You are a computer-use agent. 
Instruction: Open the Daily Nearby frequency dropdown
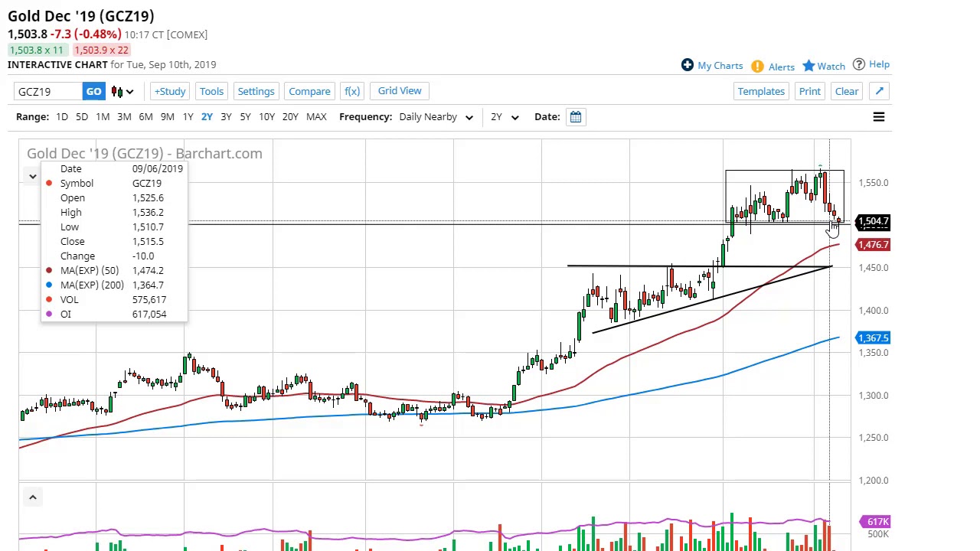click(x=436, y=116)
